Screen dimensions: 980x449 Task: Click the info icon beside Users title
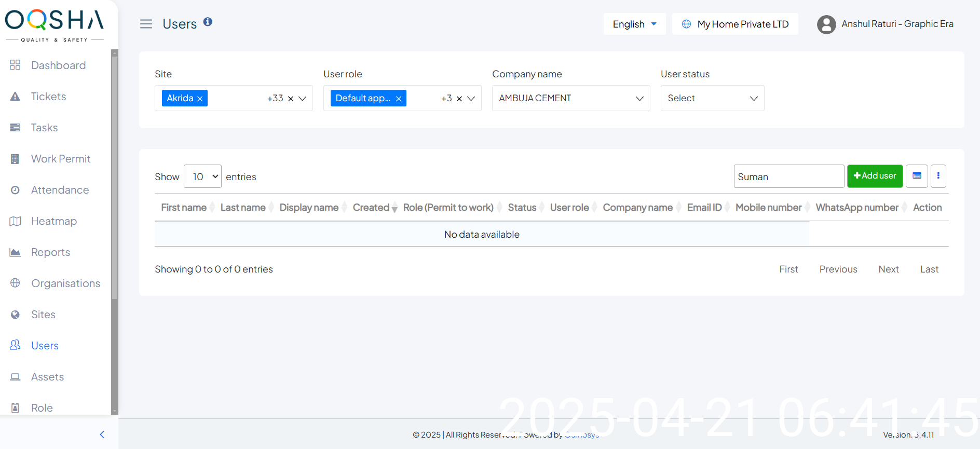[208, 22]
